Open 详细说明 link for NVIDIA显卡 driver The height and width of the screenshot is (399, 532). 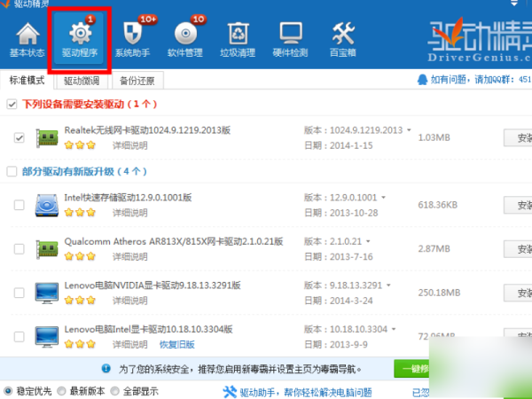pos(130,301)
